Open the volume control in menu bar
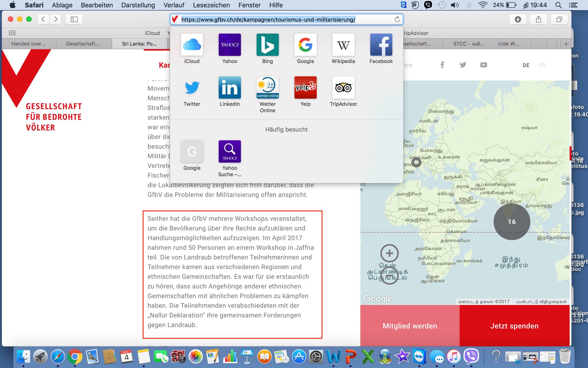Image resolution: width=588 pixels, height=368 pixels. pyautogui.click(x=454, y=5)
